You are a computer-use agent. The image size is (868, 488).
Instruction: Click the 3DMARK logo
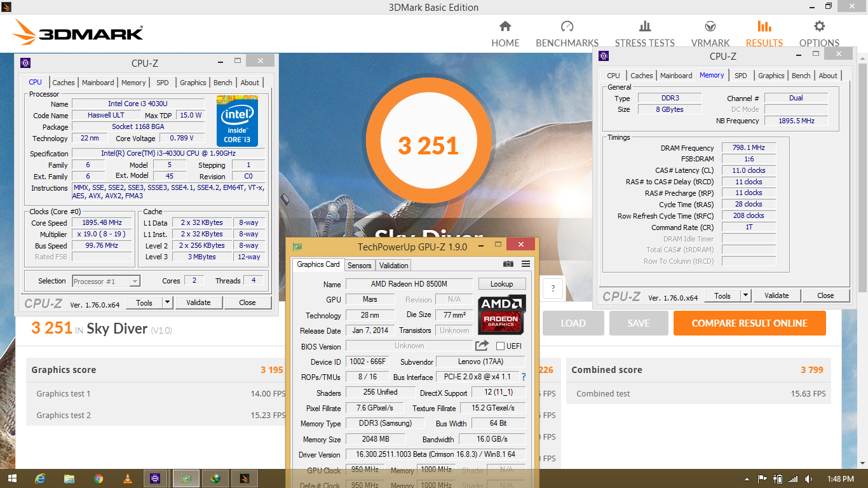[78, 32]
